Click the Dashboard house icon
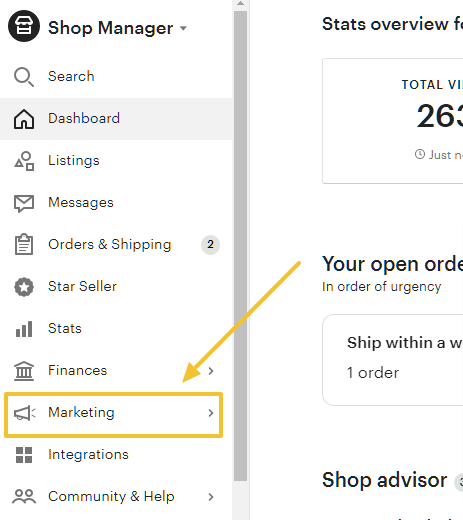Viewport: 463px width, 520px height. tap(24, 119)
